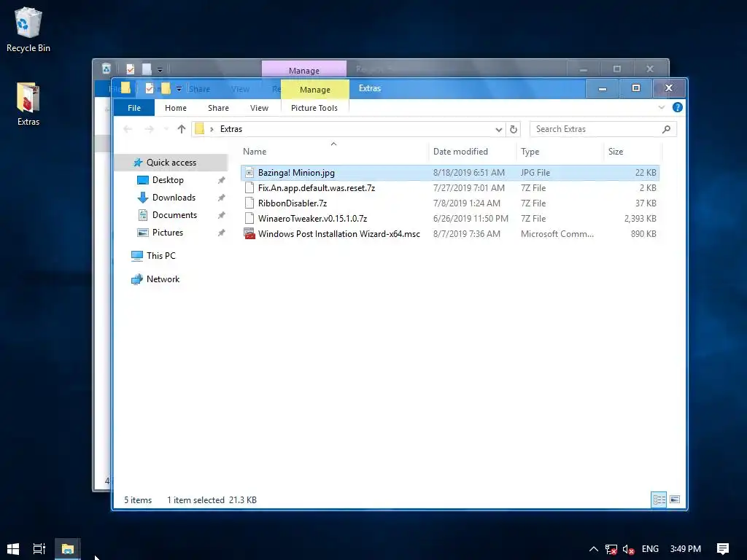
Task: Go back with the back arrow
Action: tap(128, 129)
